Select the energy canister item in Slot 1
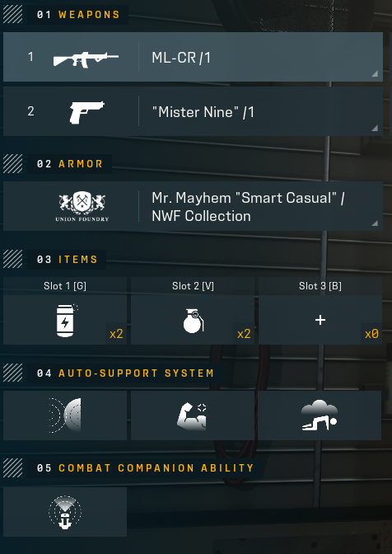This screenshot has height=554, width=392. [65, 320]
